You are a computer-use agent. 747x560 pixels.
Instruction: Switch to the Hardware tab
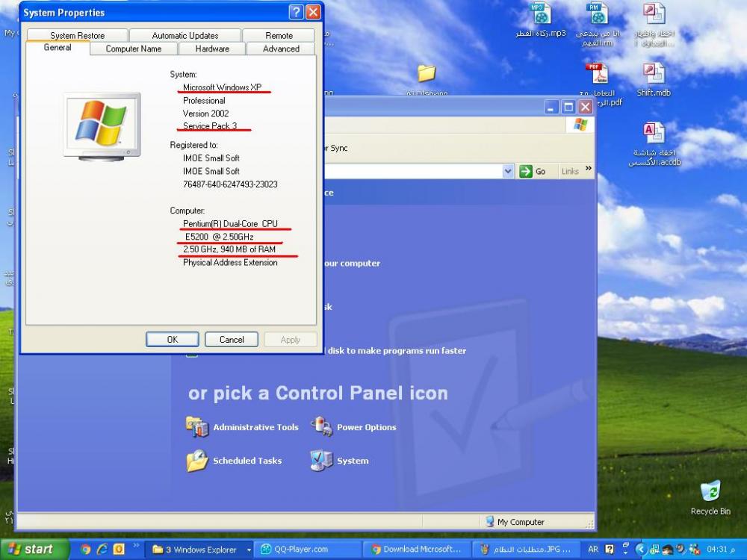(x=212, y=49)
